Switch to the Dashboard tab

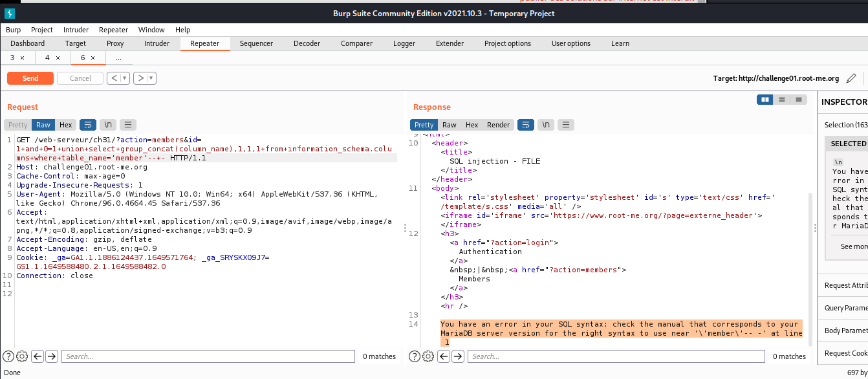coord(28,43)
